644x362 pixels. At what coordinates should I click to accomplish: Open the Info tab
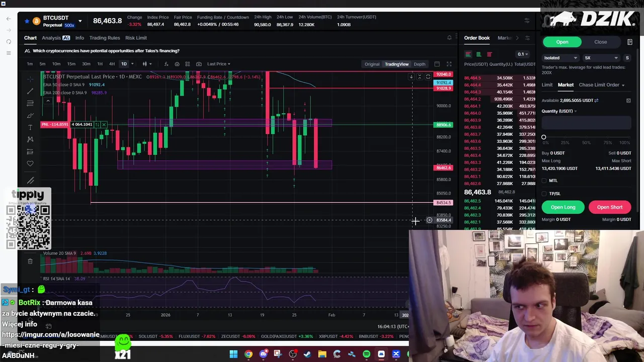(x=79, y=38)
